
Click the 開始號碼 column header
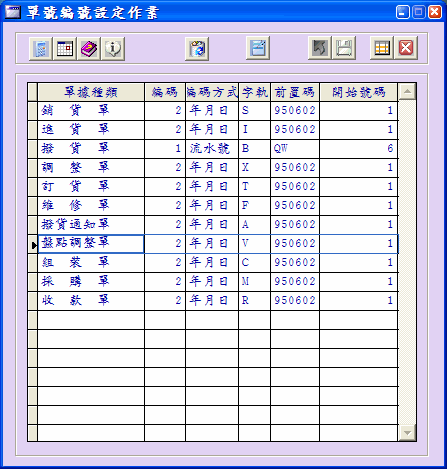359,92
